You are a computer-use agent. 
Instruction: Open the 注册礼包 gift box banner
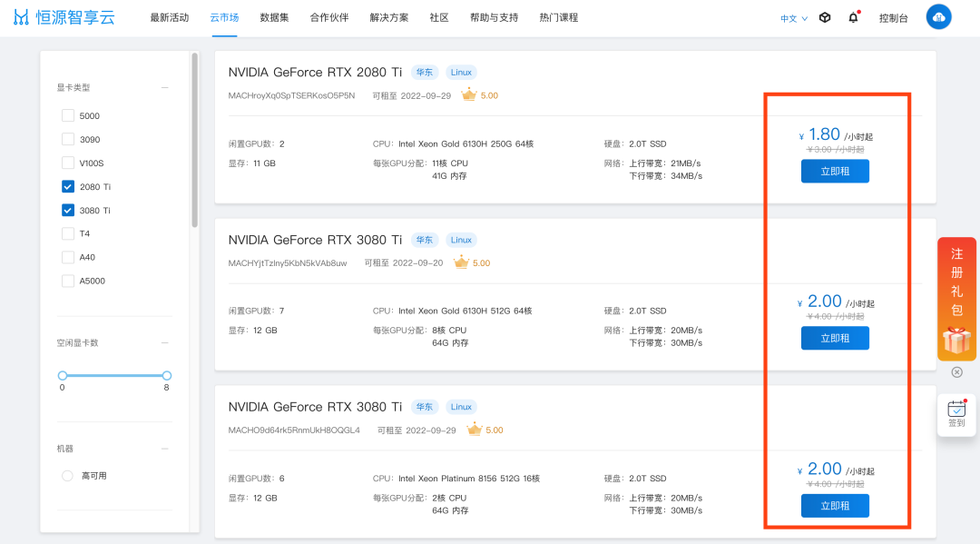click(956, 299)
